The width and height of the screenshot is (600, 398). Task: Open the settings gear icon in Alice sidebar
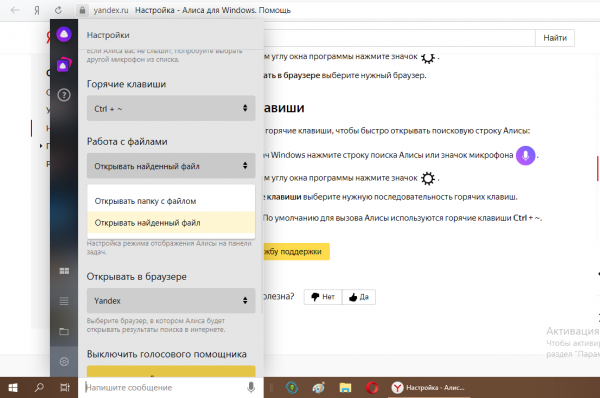coord(64,361)
